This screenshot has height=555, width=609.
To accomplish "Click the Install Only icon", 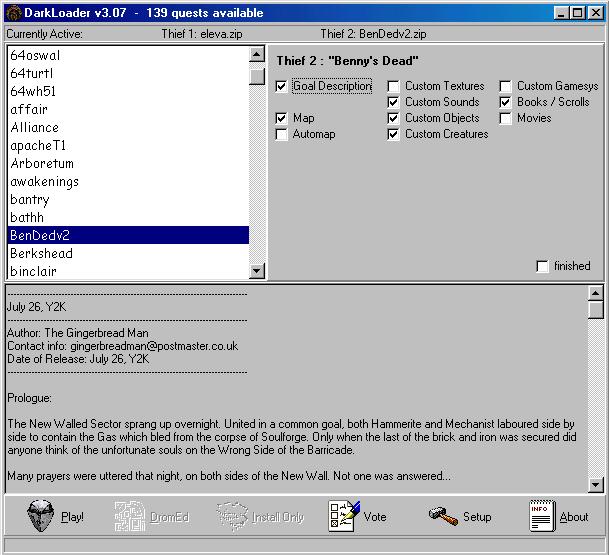I will pos(232,516).
